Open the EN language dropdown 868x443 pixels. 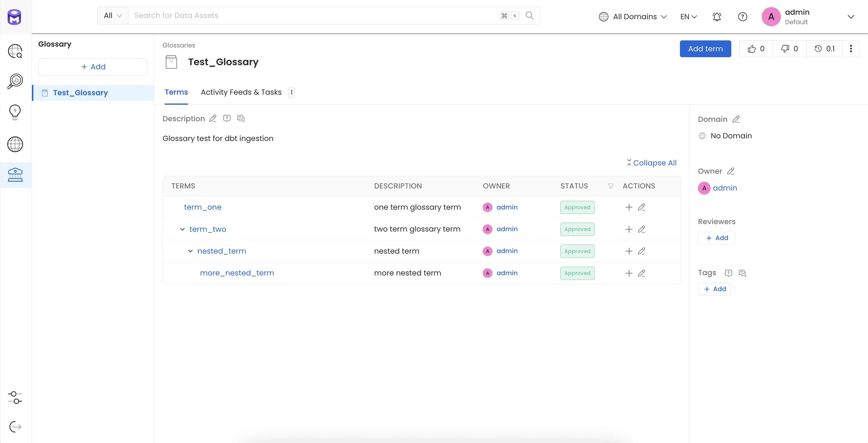[x=689, y=17]
